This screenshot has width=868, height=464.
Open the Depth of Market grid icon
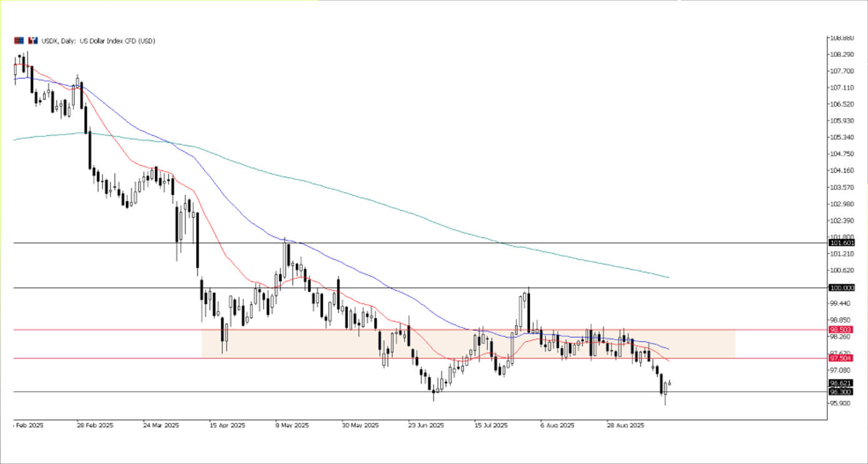pyautogui.click(x=19, y=41)
